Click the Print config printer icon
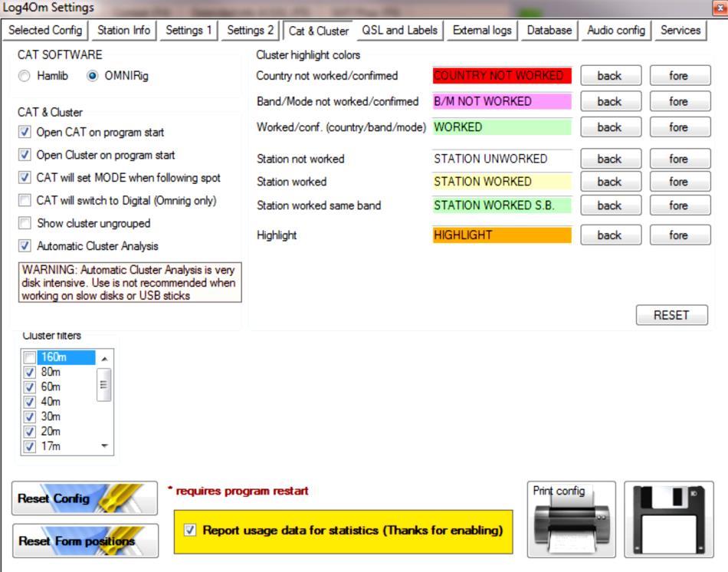728x572 pixels. pyautogui.click(x=571, y=519)
